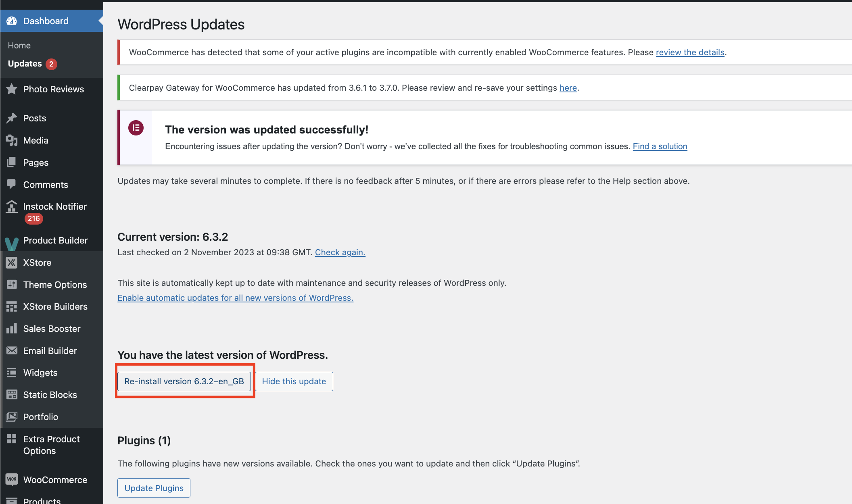Viewport: 852px width, 504px height.
Task: Click Enable automatic updates for WordPress link
Action: tap(235, 298)
